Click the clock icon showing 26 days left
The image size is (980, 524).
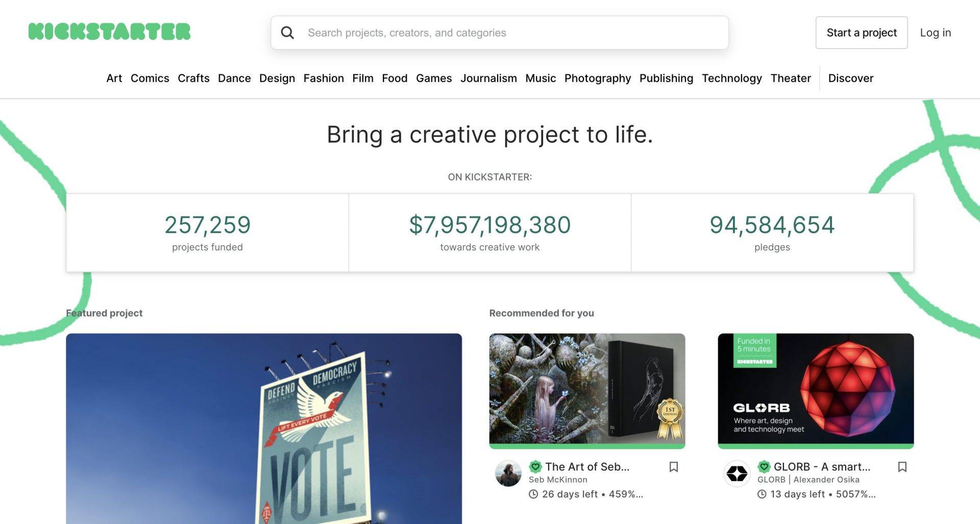(x=533, y=494)
